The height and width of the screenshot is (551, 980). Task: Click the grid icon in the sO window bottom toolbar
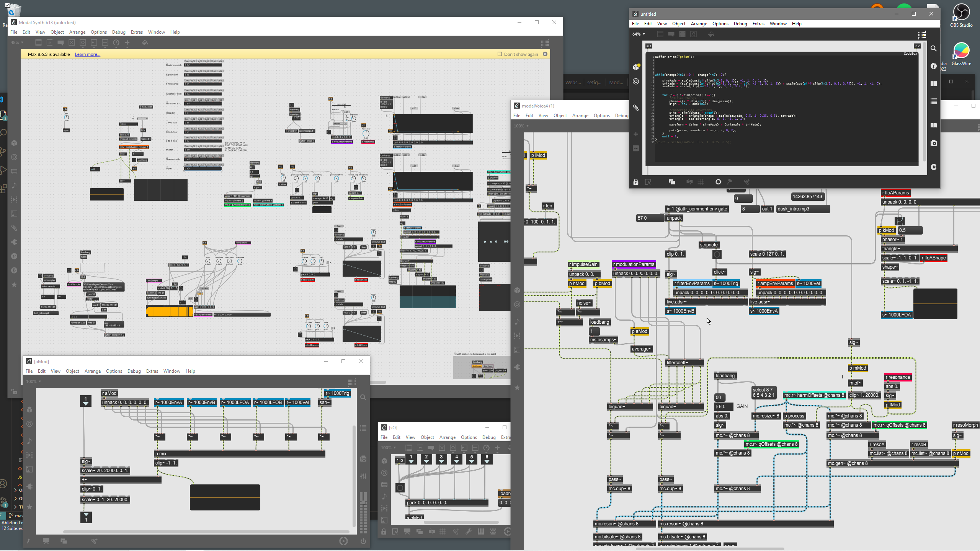443,531
